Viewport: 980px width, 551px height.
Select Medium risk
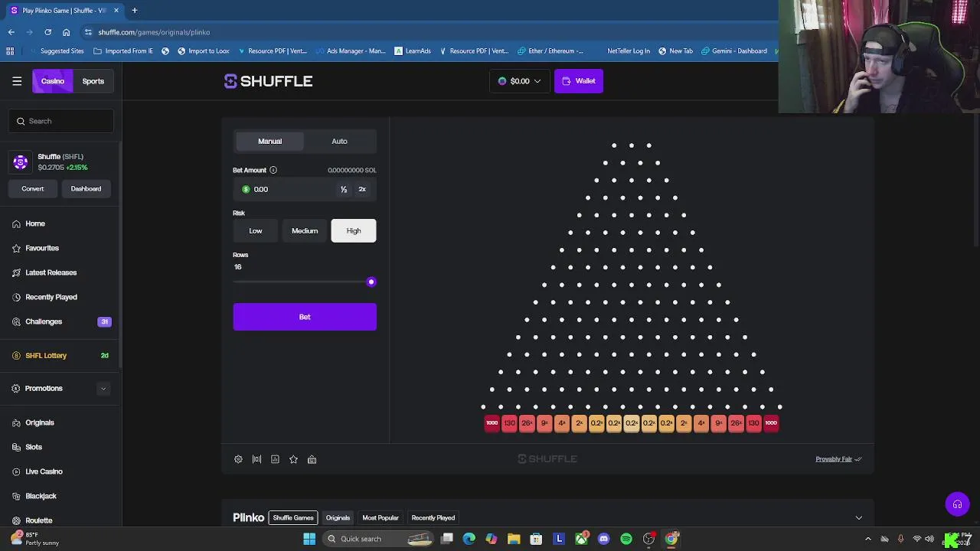coord(305,230)
